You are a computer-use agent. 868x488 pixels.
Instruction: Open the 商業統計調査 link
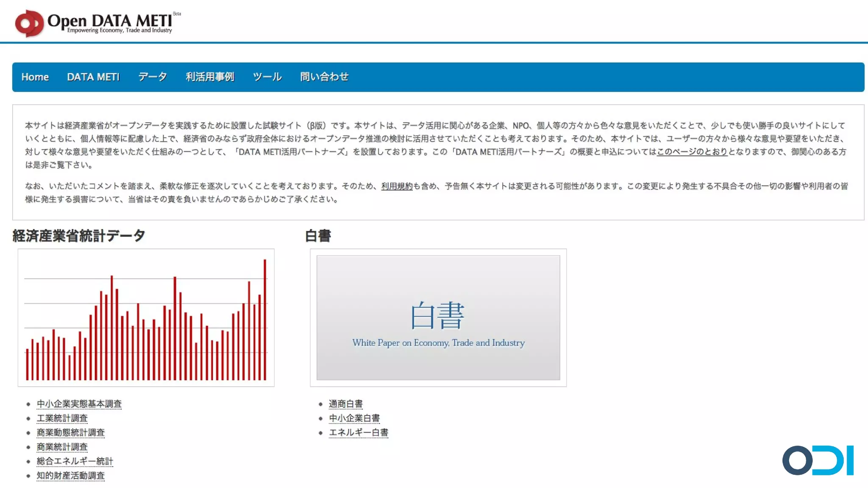click(x=62, y=447)
